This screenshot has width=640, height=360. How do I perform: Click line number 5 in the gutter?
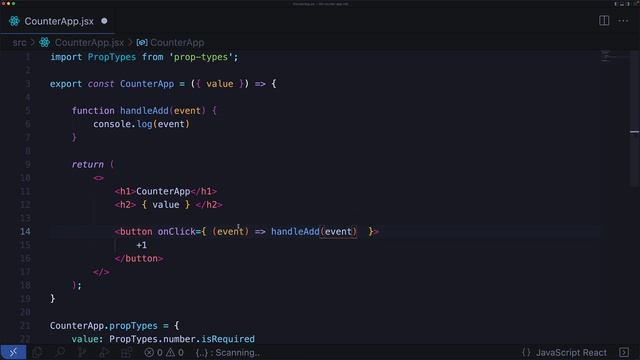(x=28, y=111)
